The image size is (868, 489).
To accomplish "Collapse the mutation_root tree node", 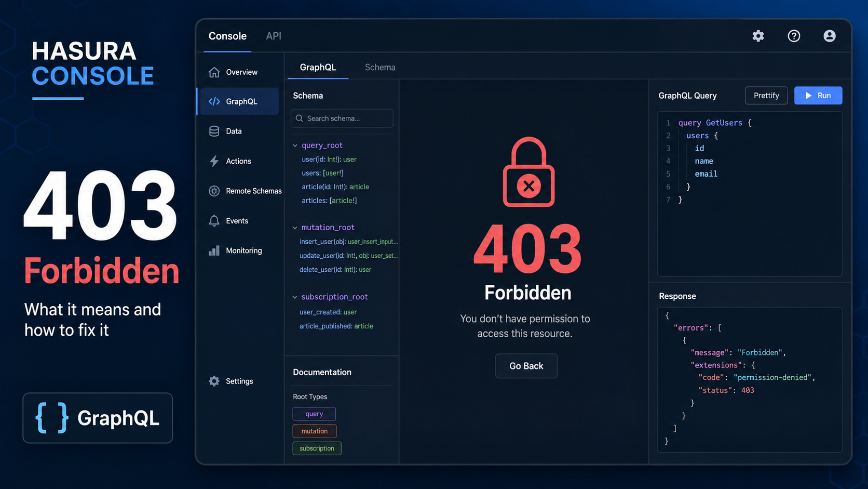I will pos(295,228).
